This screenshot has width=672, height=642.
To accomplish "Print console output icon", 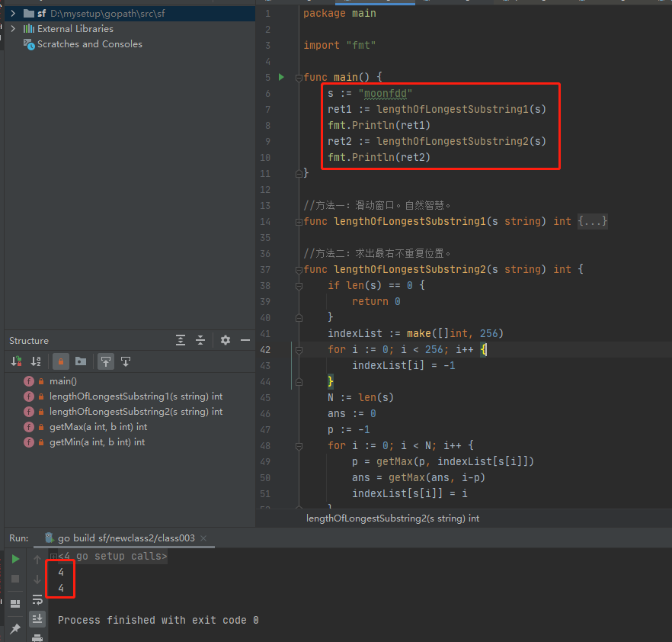I will click(x=37, y=637).
